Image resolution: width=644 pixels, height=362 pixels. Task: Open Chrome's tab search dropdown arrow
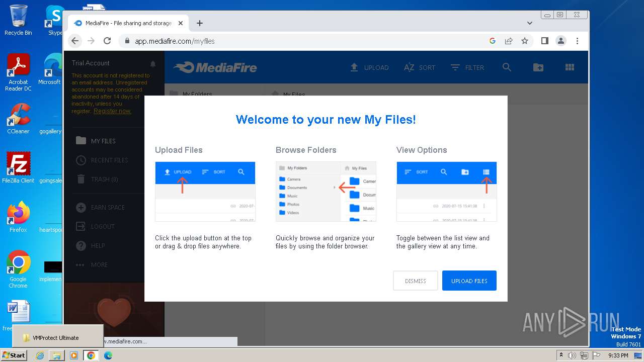click(530, 23)
